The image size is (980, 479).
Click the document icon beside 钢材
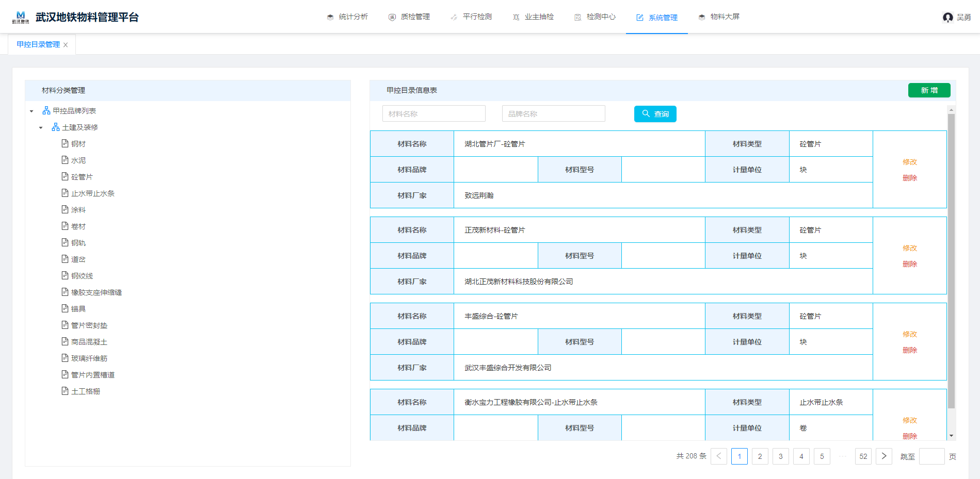[65, 144]
